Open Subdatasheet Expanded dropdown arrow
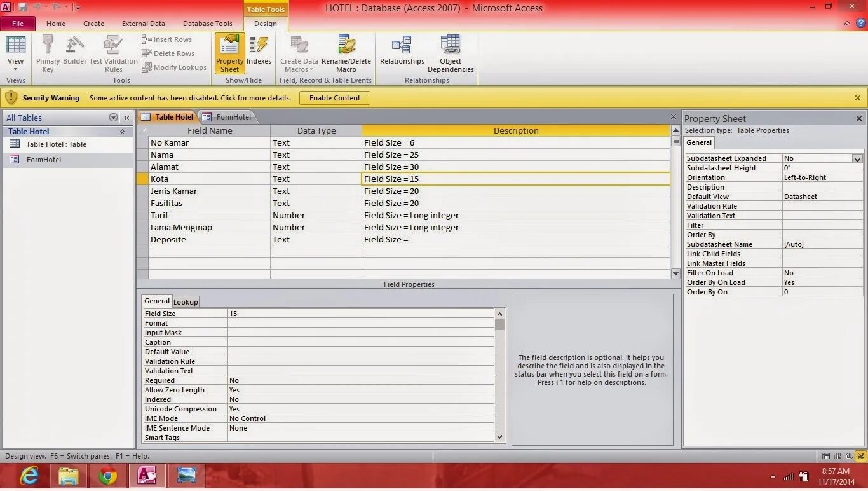This screenshot has width=868, height=491. point(857,159)
